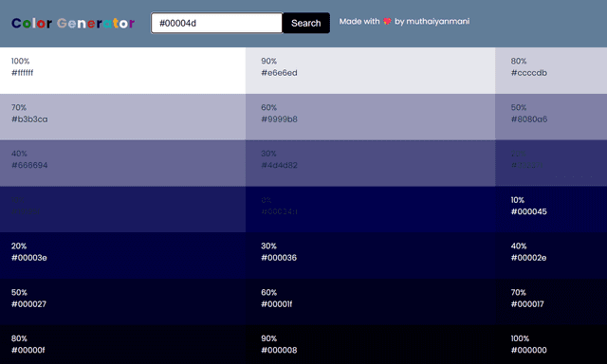Click the #00003e shade tile
Viewport: 607px width, 364px height.
pyautogui.click(x=122, y=255)
